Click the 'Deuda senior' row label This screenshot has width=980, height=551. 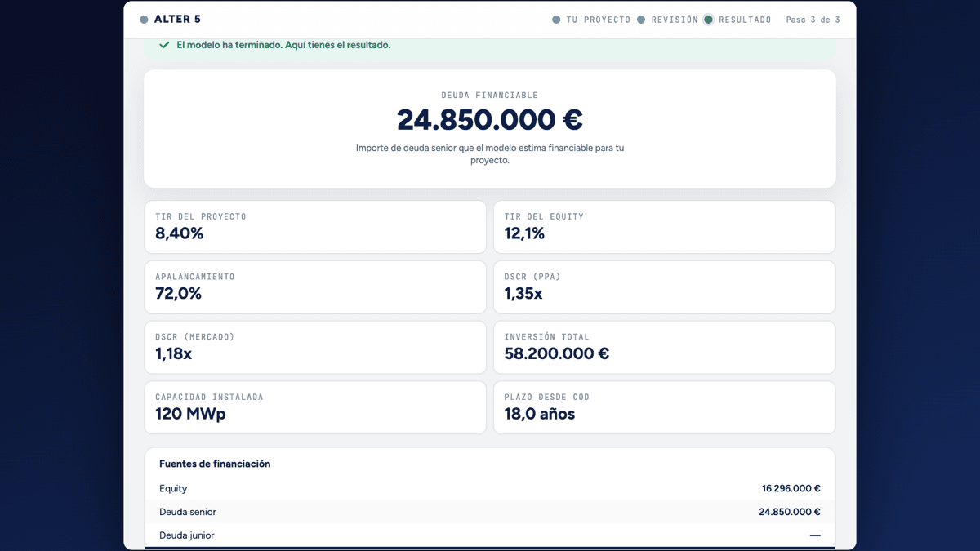tap(188, 512)
